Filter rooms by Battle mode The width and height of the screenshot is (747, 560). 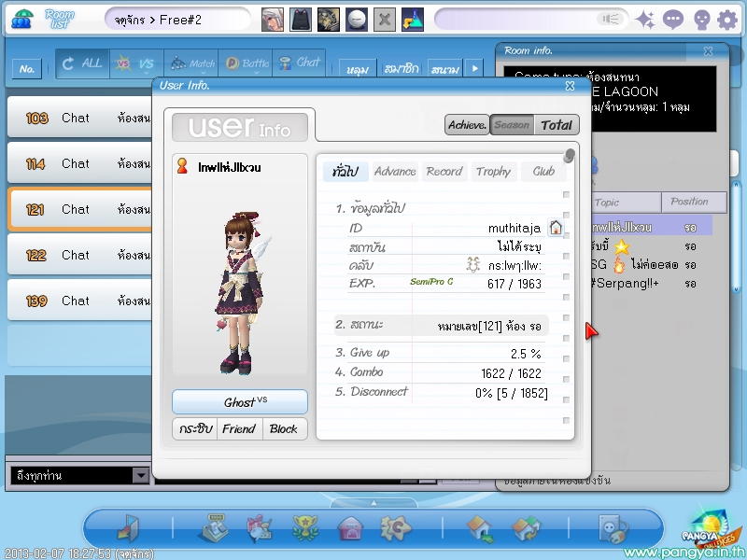pyautogui.click(x=246, y=63)
